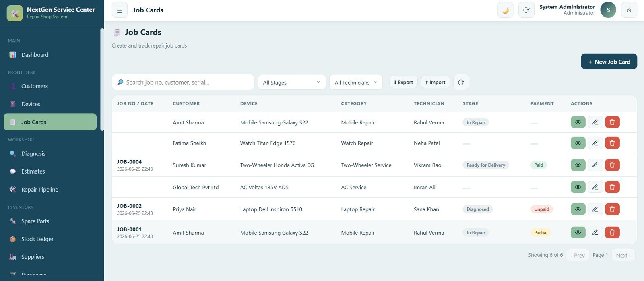Open the All Stages dropdown filter

(x=292, y=82)
